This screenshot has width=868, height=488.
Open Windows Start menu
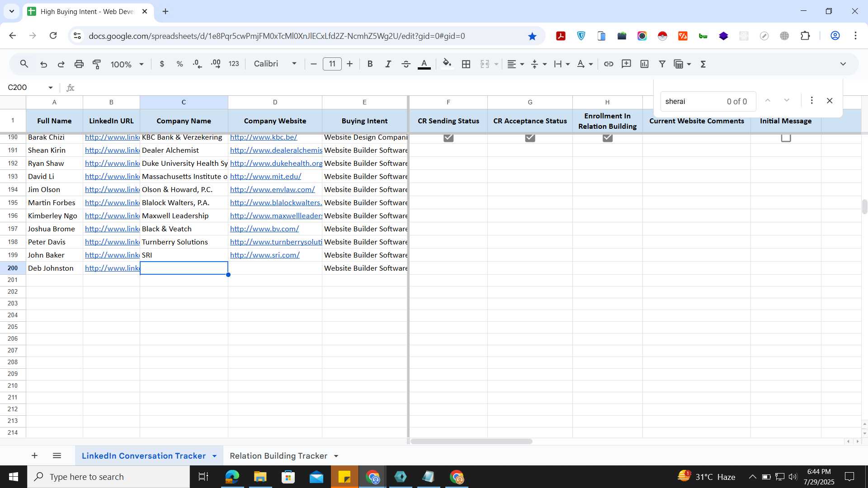[x=13, y=477]
